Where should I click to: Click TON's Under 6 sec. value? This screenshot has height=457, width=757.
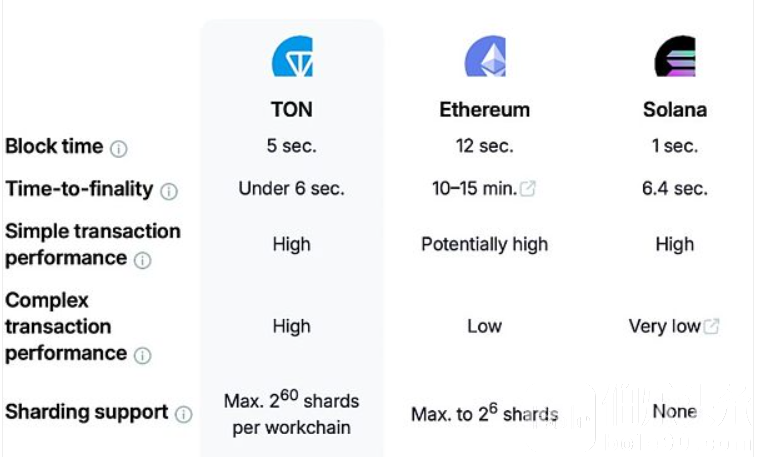(x=292, y=188)
